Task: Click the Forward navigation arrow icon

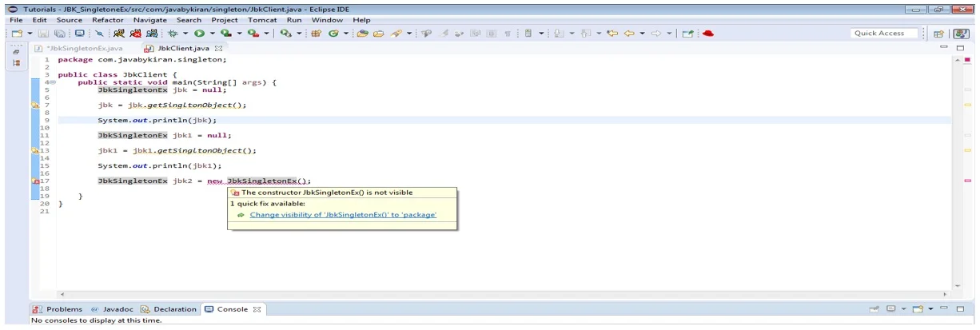Action: [x=655, y=34]
